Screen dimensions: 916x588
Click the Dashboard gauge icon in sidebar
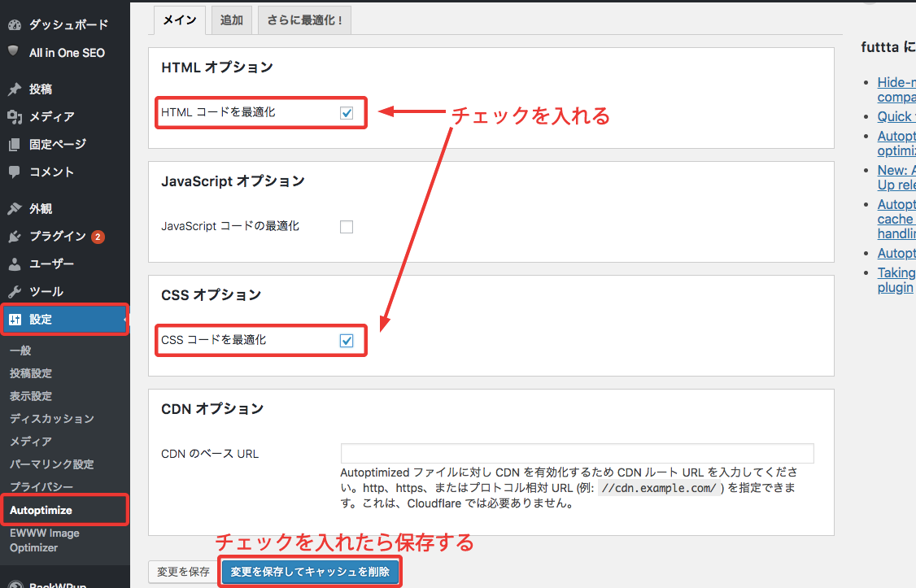(14, 25)
